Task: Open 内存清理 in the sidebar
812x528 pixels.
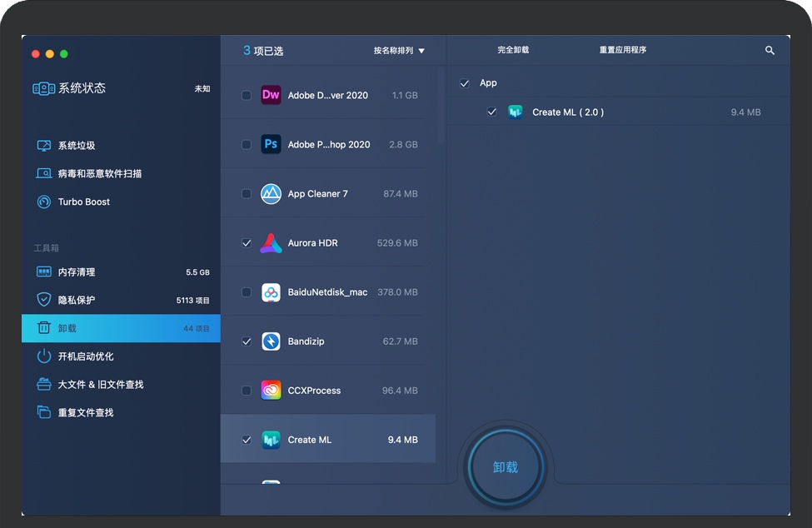Action: (122, 271)
